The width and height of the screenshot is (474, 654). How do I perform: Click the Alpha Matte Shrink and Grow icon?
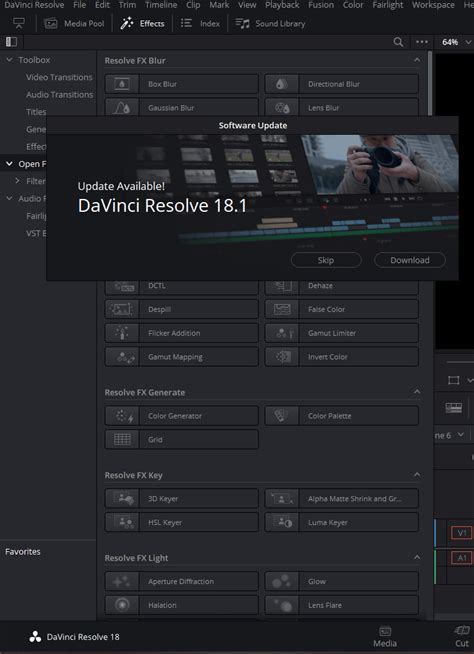(x=282, y=498)
